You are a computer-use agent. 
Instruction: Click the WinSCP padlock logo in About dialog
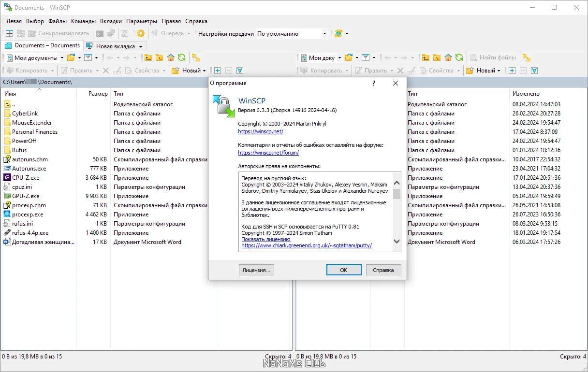click(x=224, y=106)
